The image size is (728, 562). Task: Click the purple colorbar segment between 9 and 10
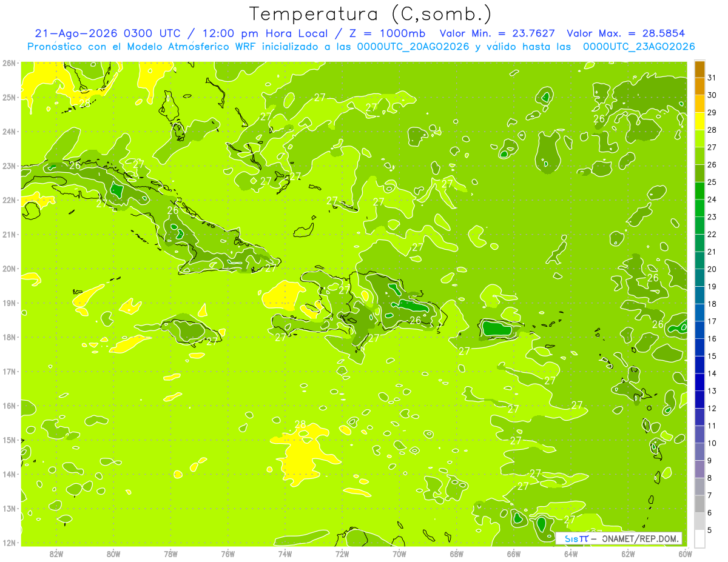[x=699, y=452]
